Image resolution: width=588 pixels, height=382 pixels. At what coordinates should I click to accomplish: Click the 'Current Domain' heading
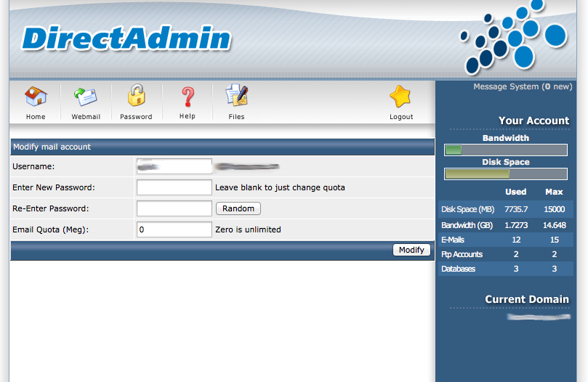click(527, 299)
